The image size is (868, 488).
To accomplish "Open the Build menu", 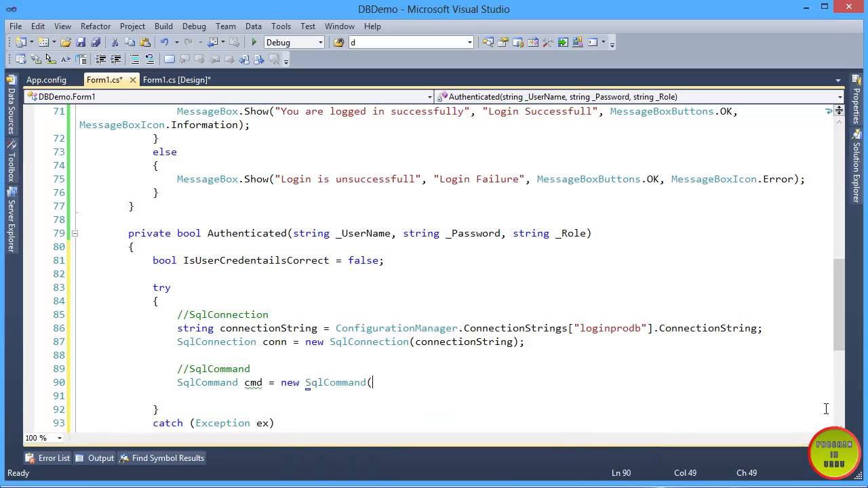I will tap(163, 26).
